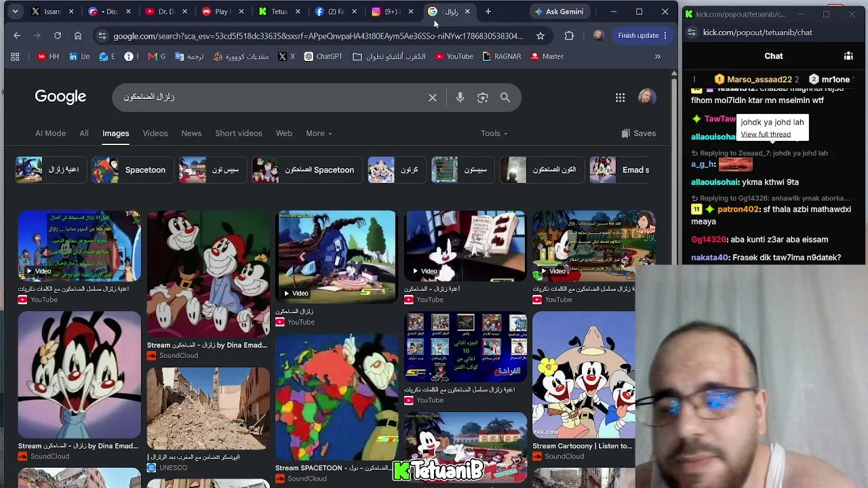Image resolution: width=868 pixels, height=488 pixels.
Task: Open the YouTube bookmark
Action: pos(454,56)
